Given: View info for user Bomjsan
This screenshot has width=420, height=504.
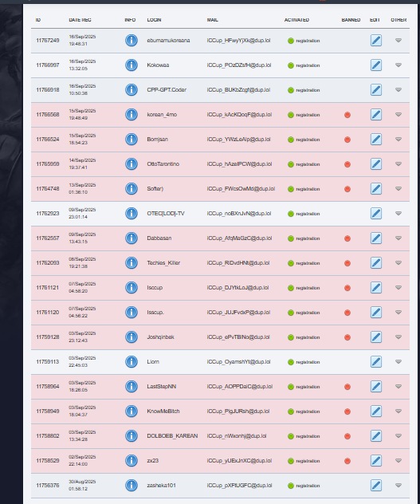Looking at the screenshot, I should point(131,140).
